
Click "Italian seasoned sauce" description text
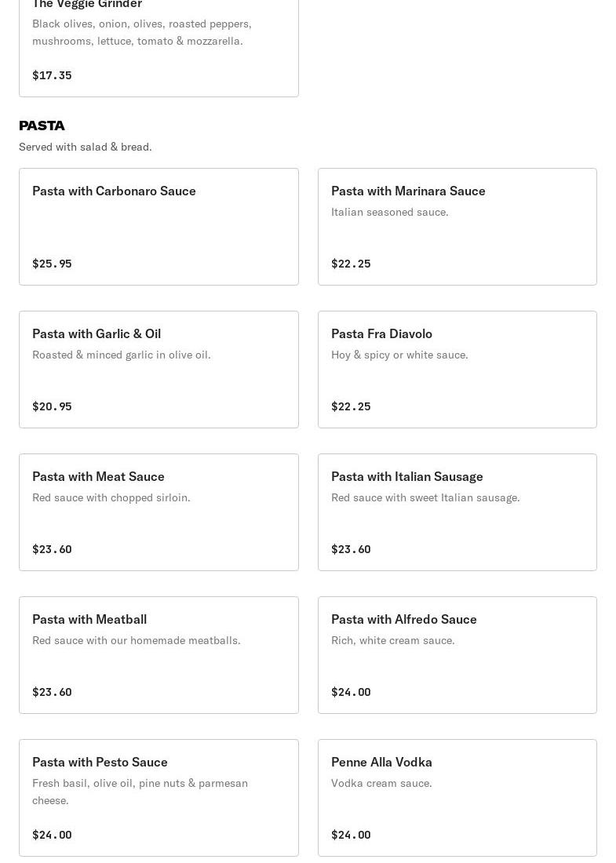point(389,212)
